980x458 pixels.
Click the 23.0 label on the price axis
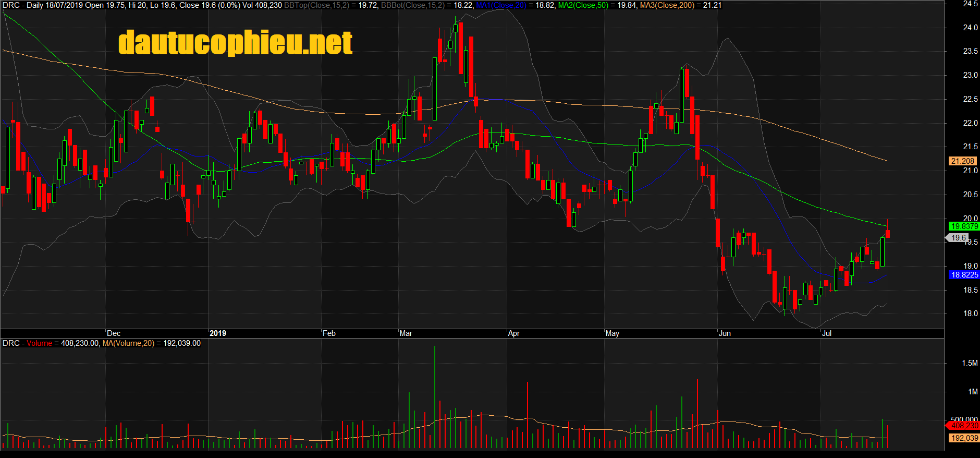tap(970, 75)
